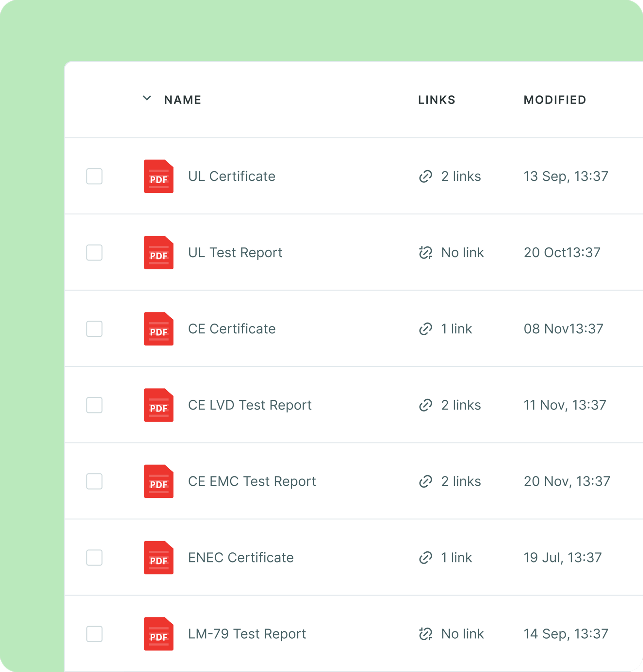The height and width of the screenshot is (672, 643).
Task: Click the PDF icon for CE EMC Test Report
Action: coord(158,481)
